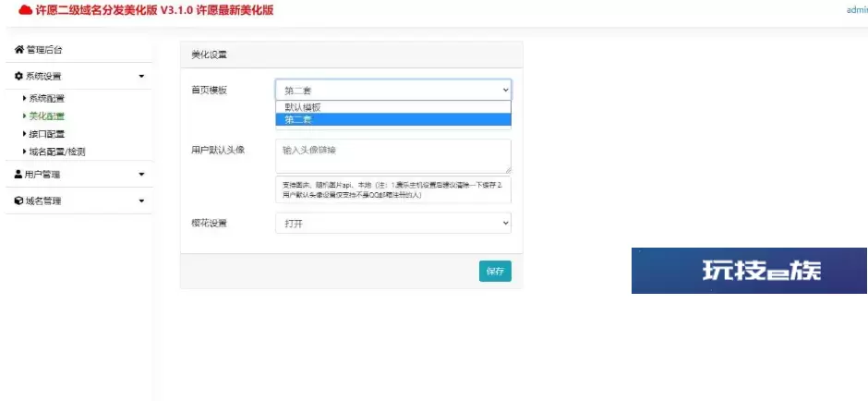This screenshot has width=868, height=401.
Task: Expand the 域名管理 section arrow
Action: [x=141, y=201]
